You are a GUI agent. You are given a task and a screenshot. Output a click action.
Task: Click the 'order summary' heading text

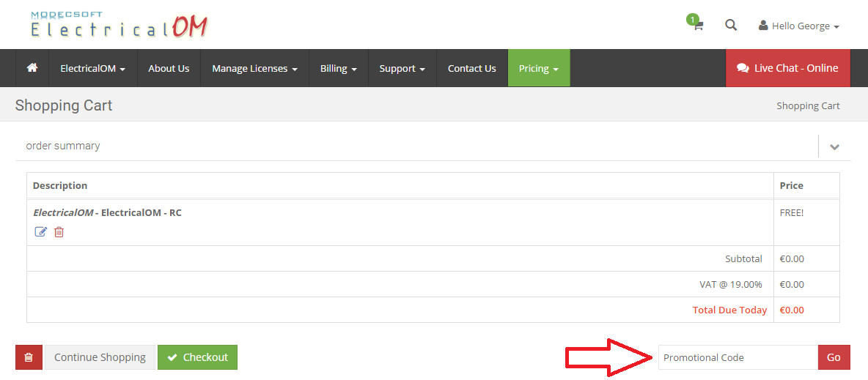pos(63,146)
